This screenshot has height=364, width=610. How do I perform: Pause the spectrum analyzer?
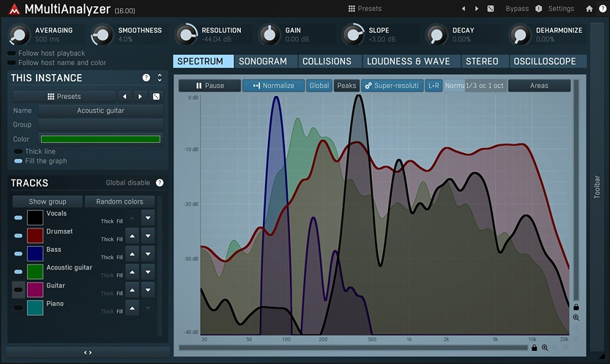tap(209, 86)
